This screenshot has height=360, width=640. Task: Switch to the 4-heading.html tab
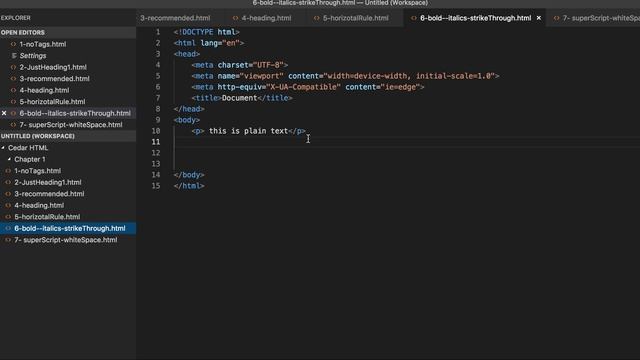click(x=266, y=18)
